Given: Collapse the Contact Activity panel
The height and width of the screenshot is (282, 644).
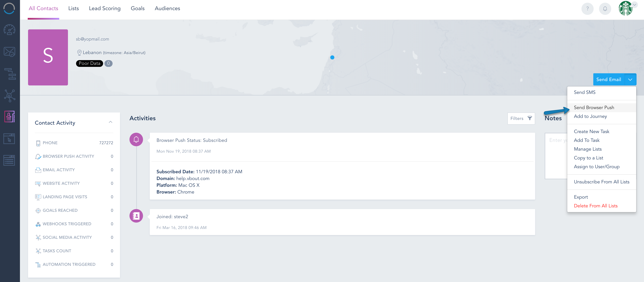Looking at the screenshot, I should pos(111,122).
